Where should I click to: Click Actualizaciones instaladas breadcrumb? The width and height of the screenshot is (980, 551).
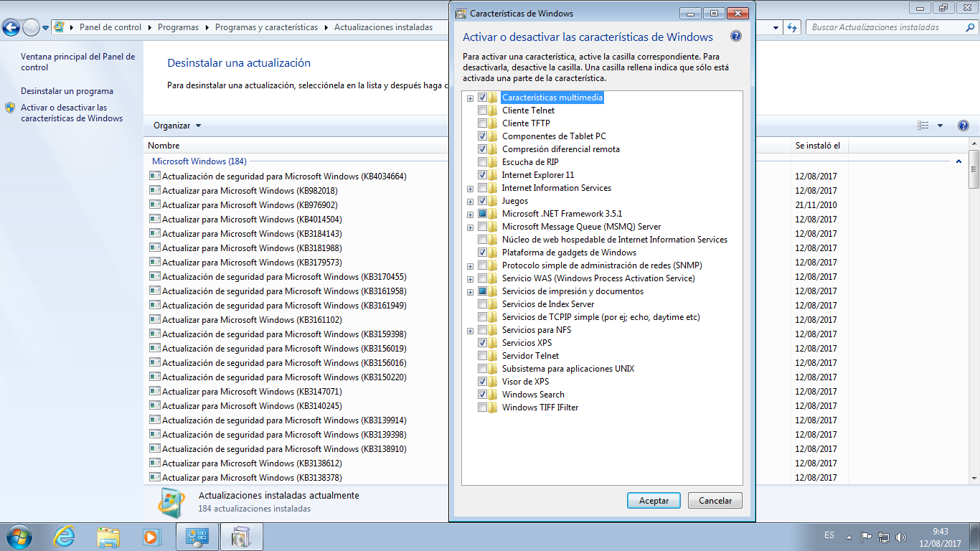click(383, 27)
